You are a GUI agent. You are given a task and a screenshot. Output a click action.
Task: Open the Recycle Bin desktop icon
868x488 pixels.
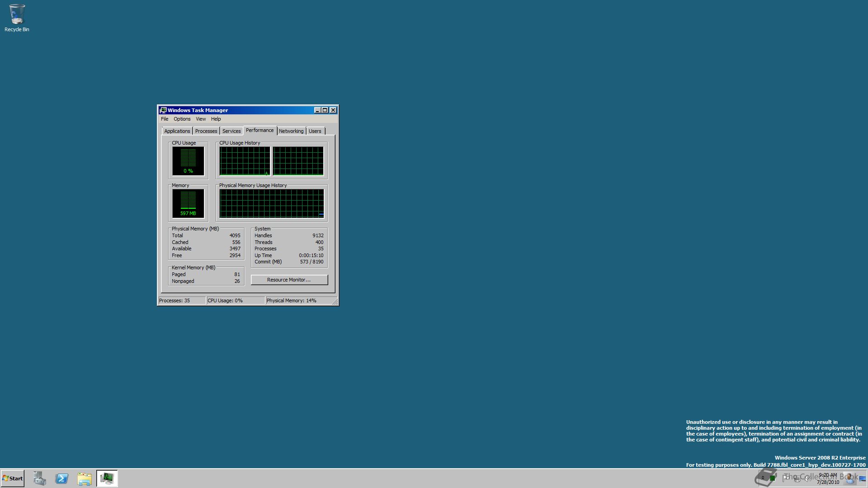(x=17, y=18)
